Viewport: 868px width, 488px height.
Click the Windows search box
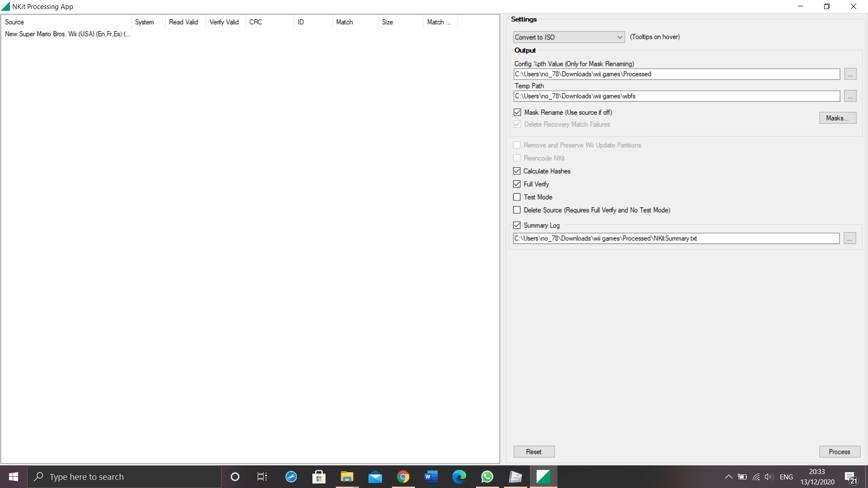(x=124, y=477)
